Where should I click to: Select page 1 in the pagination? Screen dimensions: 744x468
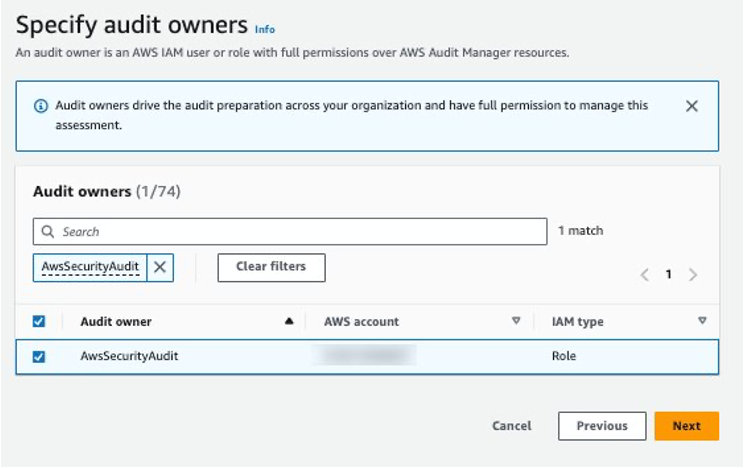pyautogui.click(x=669, y=274)
